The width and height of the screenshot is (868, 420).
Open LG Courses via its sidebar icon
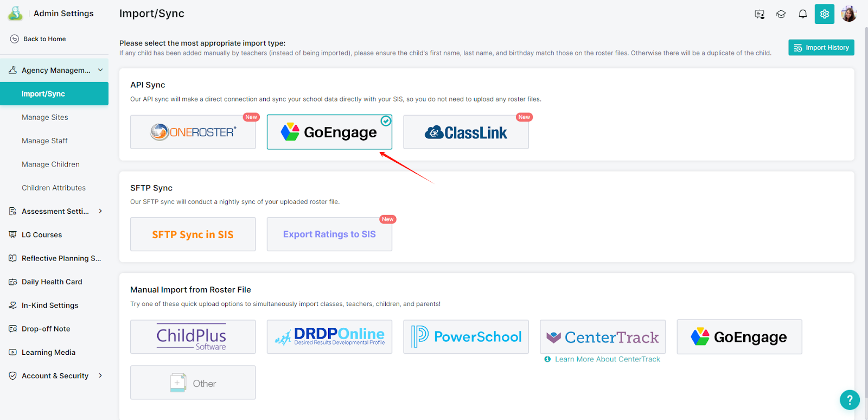pyautogui.click(x=12, y=234)
